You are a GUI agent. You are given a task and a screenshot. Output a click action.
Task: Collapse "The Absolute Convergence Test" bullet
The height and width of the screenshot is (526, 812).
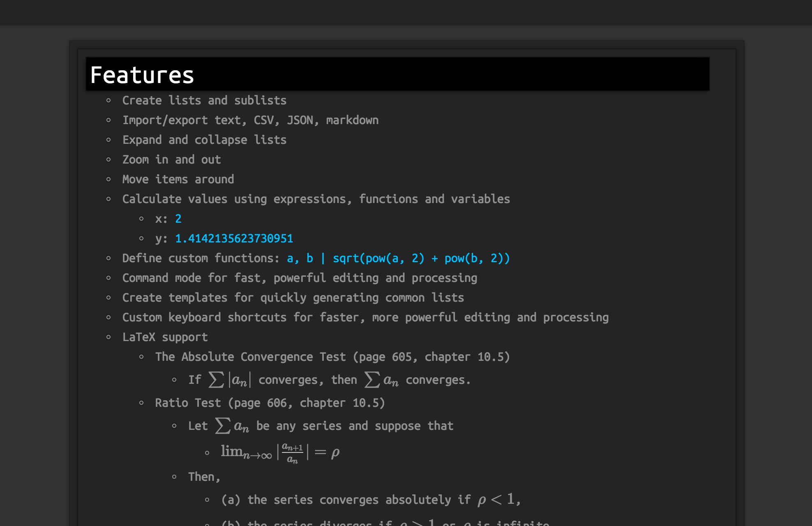tap(141, 357)
